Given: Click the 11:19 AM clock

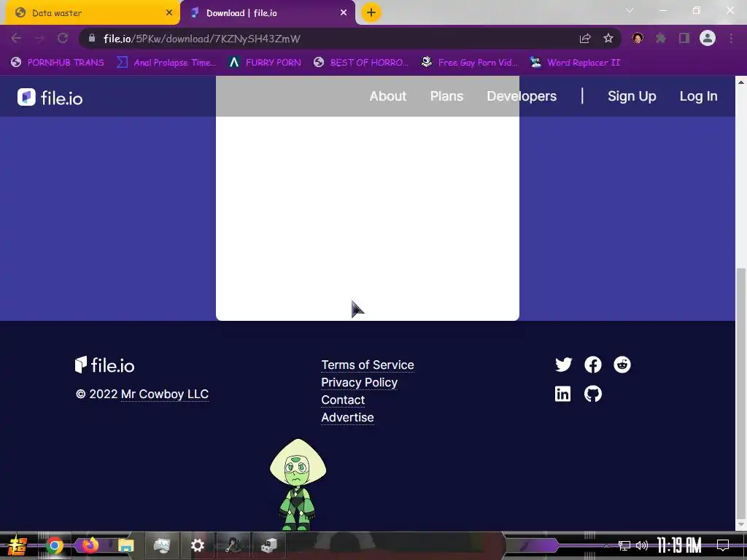Looking at the screenshot, I should pos(679,545).
